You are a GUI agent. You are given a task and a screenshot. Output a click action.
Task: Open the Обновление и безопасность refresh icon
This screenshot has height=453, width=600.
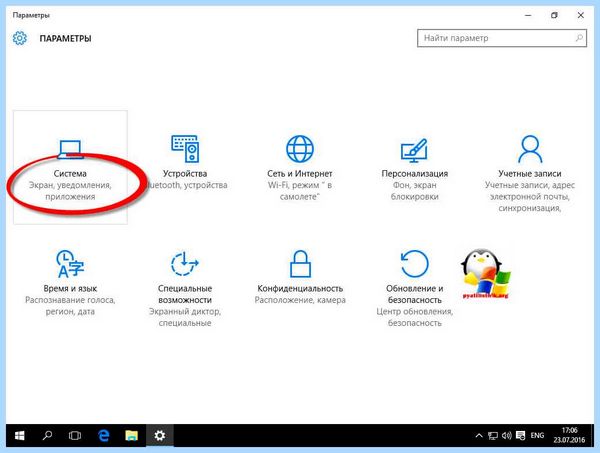pos(414,263)
